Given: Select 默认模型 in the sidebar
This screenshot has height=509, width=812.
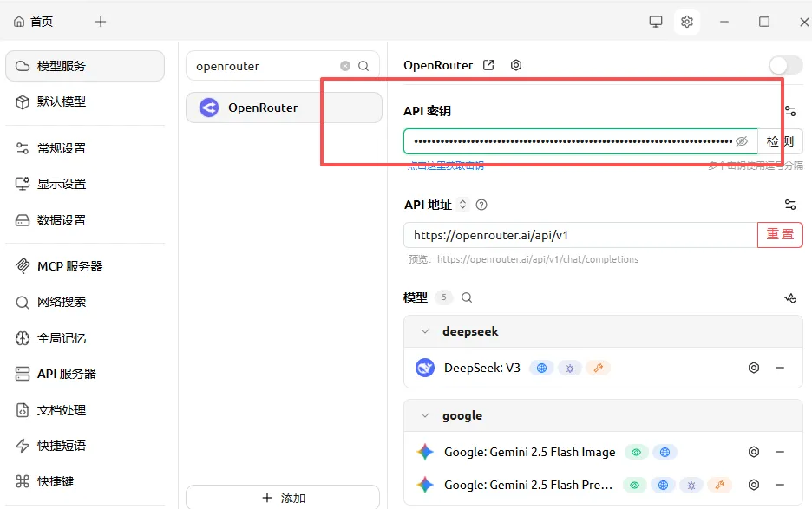Looking at the screenshot, I should [85, 101].
